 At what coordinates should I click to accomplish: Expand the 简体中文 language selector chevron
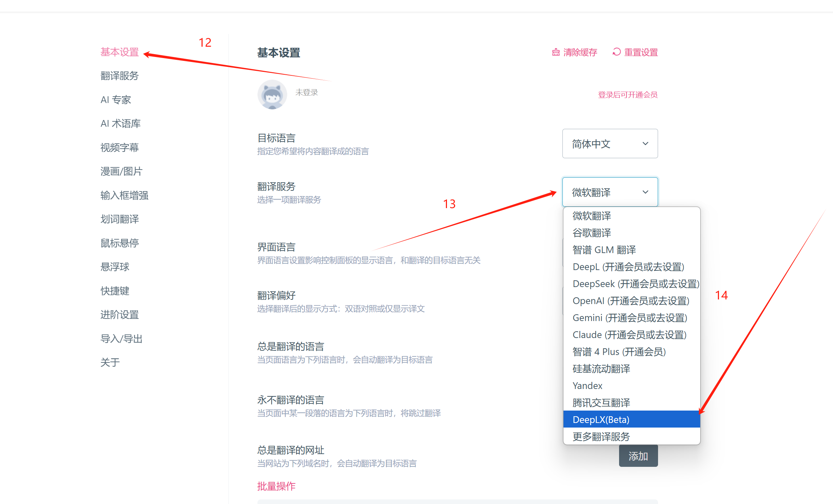646,144
